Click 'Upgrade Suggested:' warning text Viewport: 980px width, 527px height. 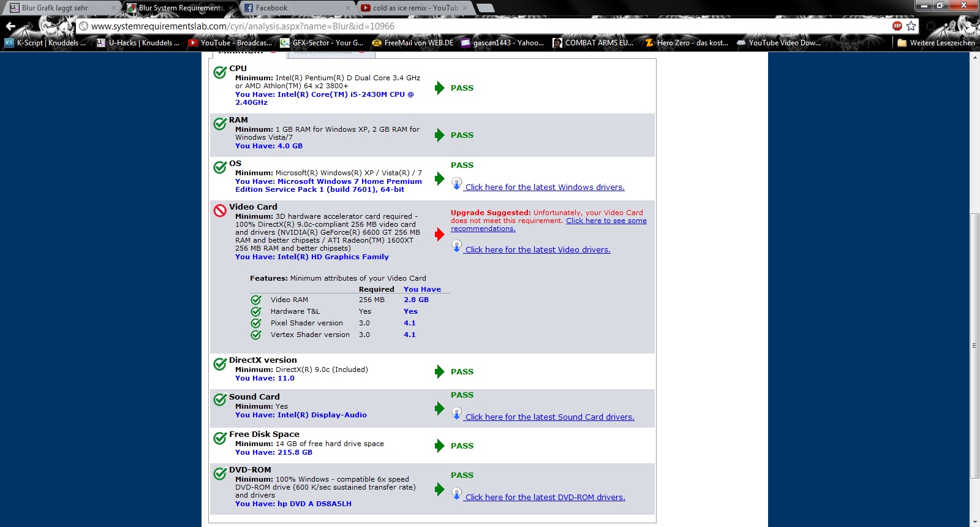491,213
